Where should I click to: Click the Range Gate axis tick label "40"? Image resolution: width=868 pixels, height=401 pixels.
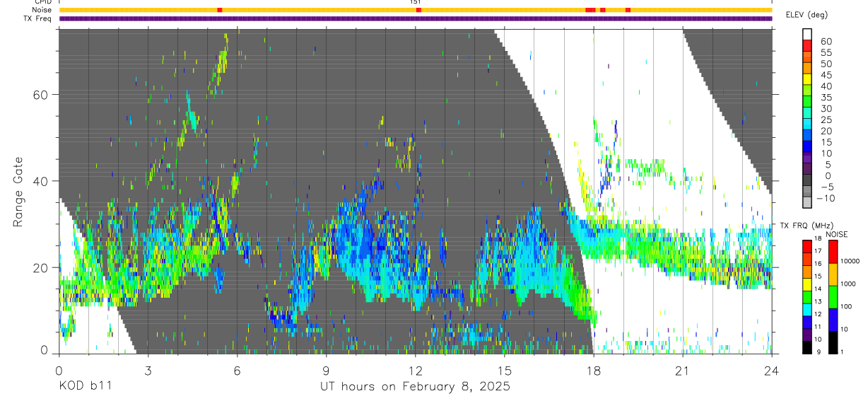pos(41,181)
